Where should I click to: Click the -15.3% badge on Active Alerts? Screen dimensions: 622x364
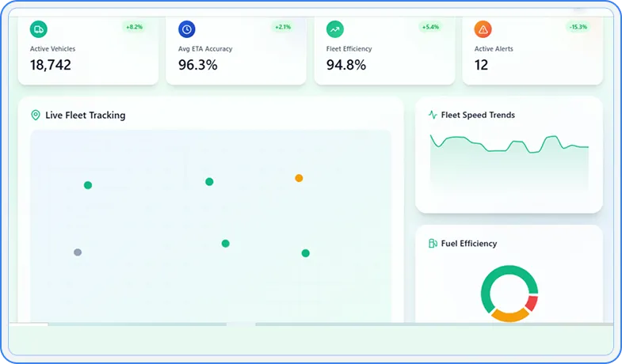pyautogui.click(x=578, y=27)
